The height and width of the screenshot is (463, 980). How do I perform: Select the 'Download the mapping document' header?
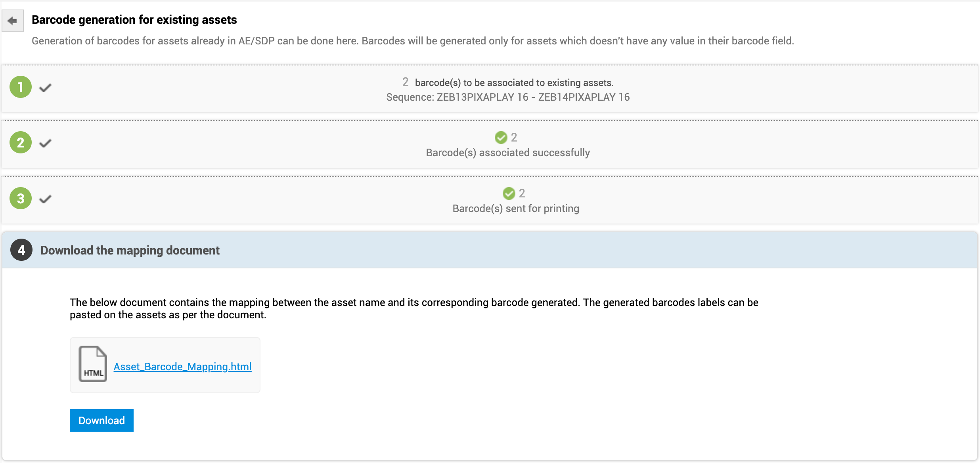pos(130,251)
